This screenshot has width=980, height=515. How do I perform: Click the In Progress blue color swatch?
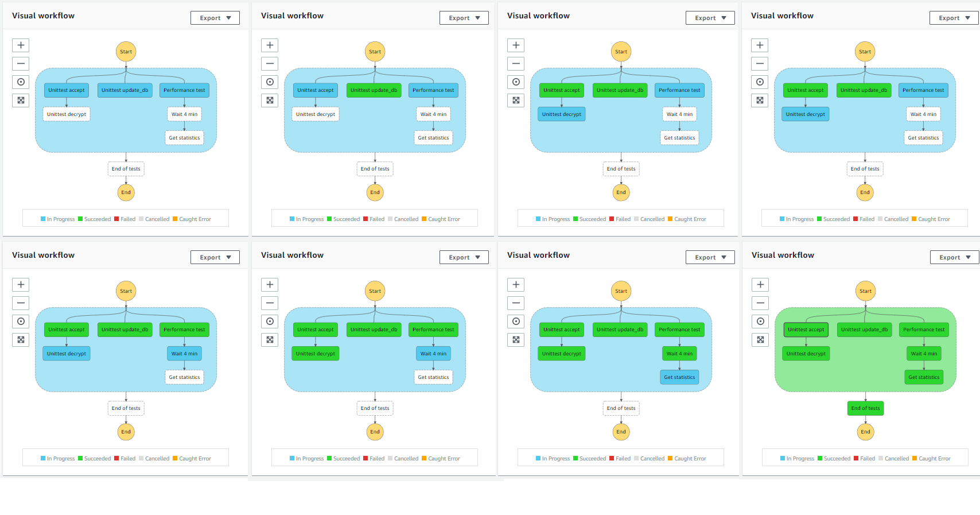42,219
